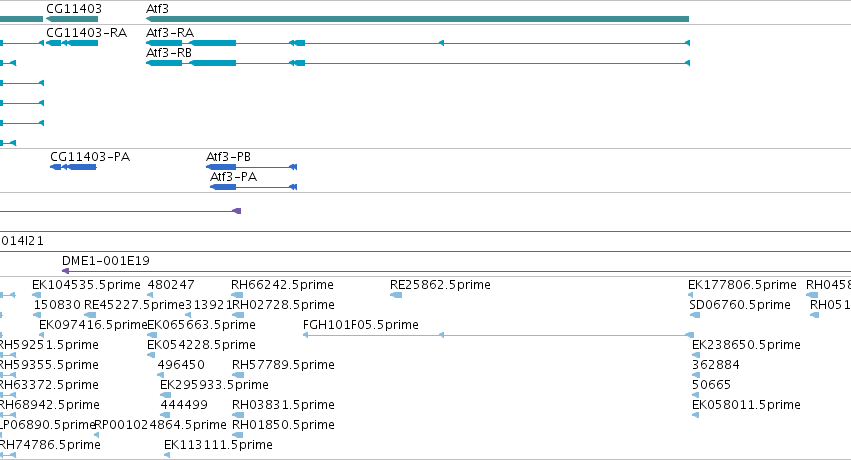Select the Atf3-RB transcript label

pyautogui.click(x=169, y=53)
